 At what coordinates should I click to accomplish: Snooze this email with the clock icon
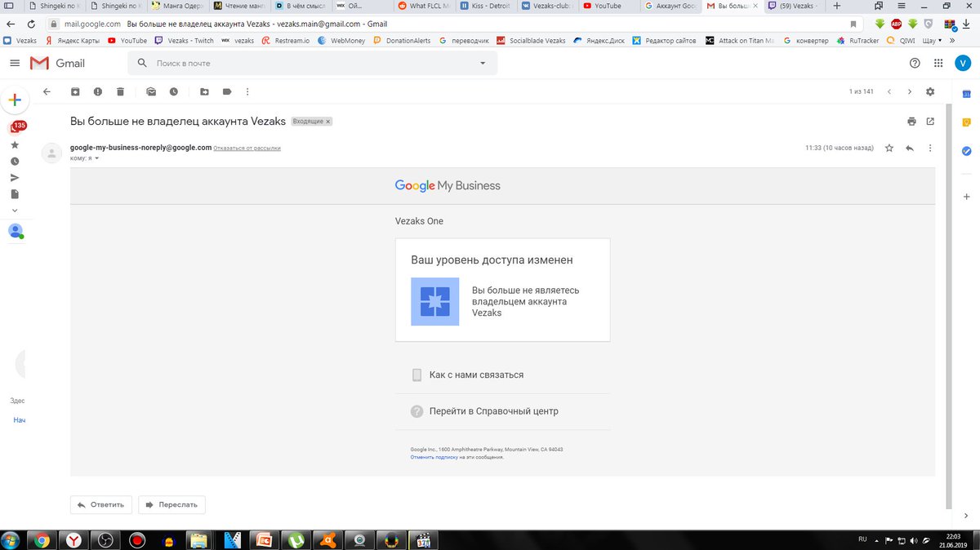[174, 92]
